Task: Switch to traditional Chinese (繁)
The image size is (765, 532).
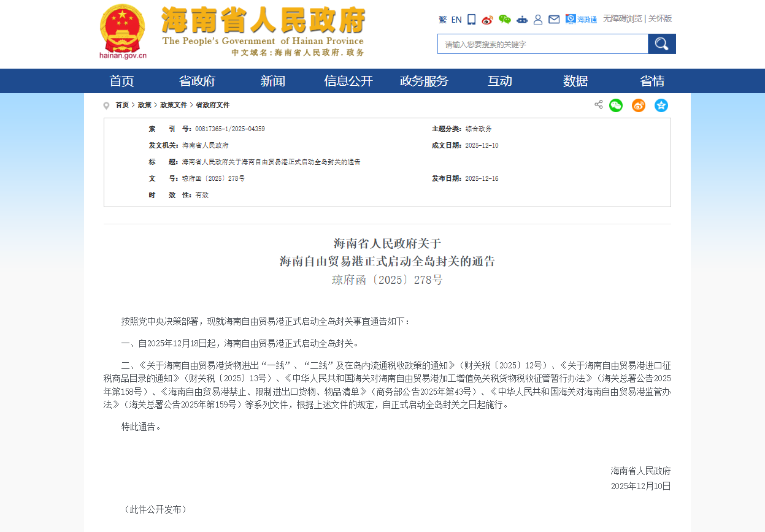Action: tap(442, 20)
